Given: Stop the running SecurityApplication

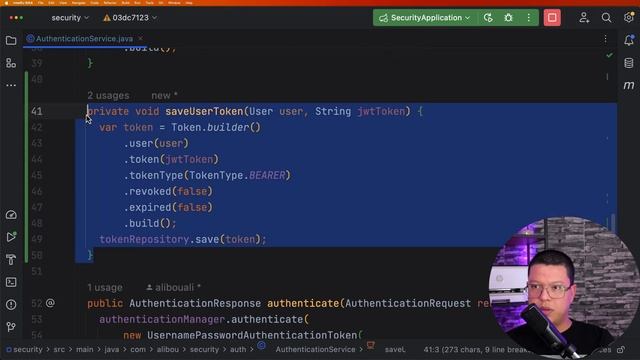Looking at the screenshot, I should (x=552, y=18).
